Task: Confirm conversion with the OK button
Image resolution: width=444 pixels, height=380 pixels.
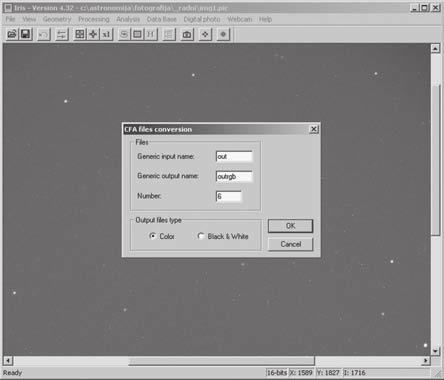Action: pyautogui.click(x=290, y=226)
